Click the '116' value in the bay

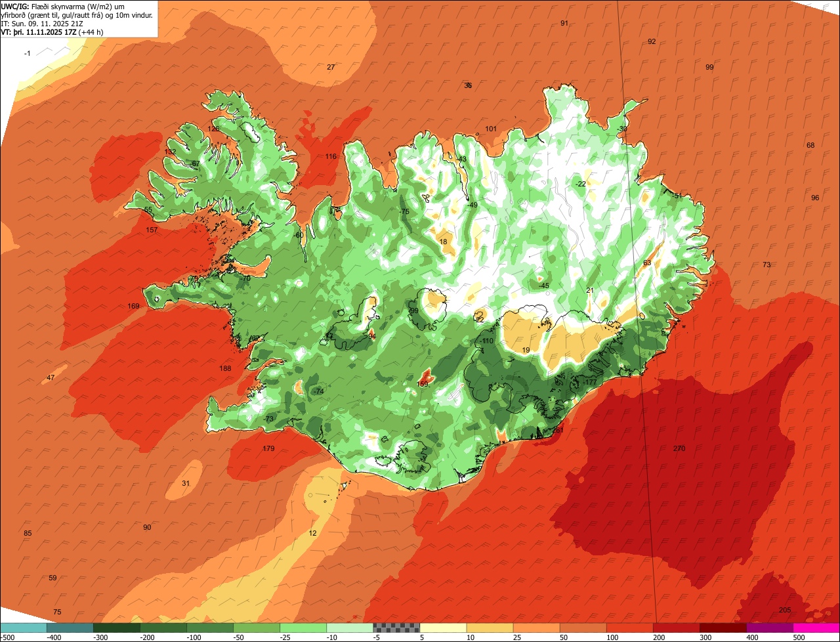tap(331, 156)
